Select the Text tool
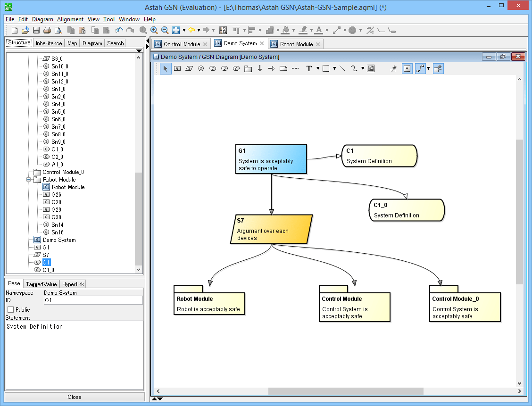532x406 pixels. pos(309,68)
